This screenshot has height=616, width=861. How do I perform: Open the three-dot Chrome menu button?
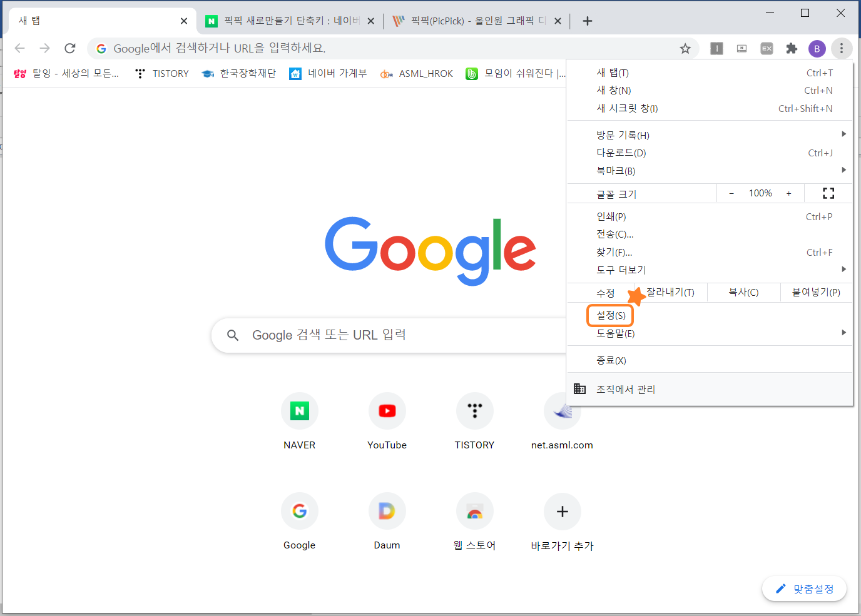click(842, 48)
